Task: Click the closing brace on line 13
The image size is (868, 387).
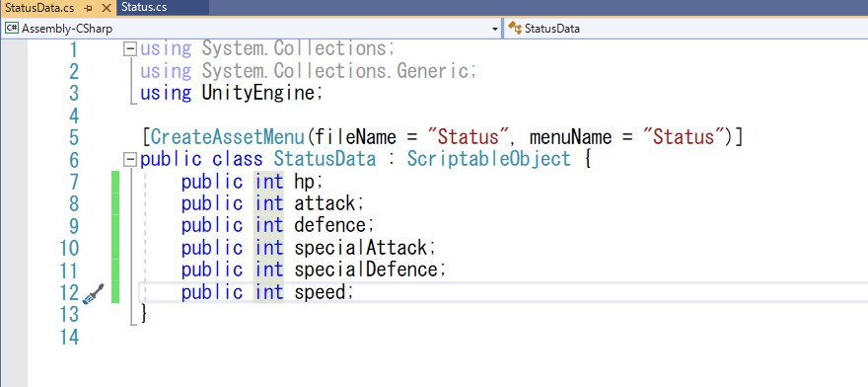Action: click(144, 314)
